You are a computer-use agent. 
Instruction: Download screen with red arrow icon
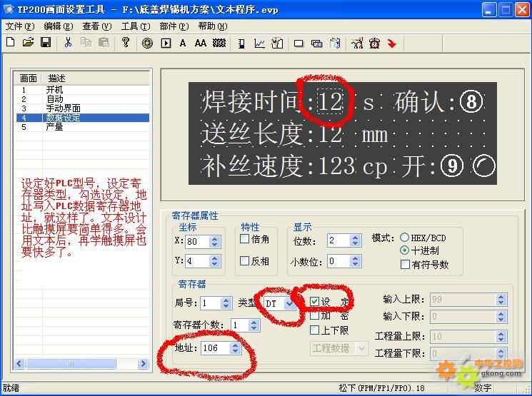coord(392,44)
